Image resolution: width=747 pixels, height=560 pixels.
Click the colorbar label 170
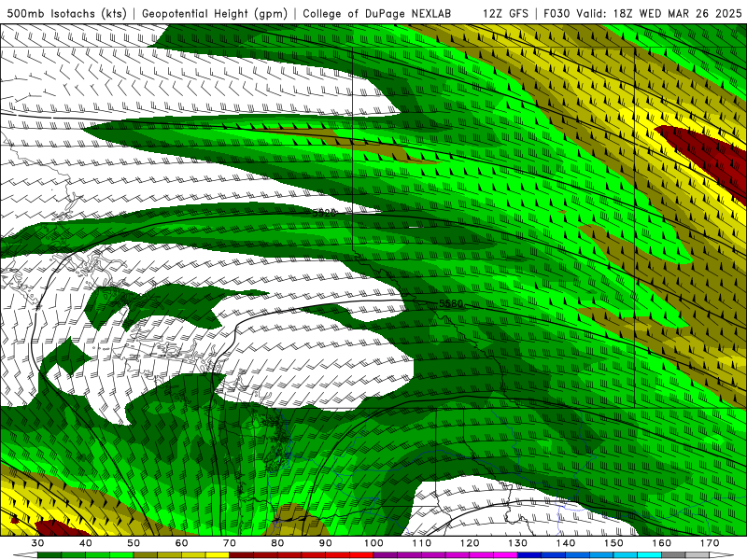click(x=710, y=543)
